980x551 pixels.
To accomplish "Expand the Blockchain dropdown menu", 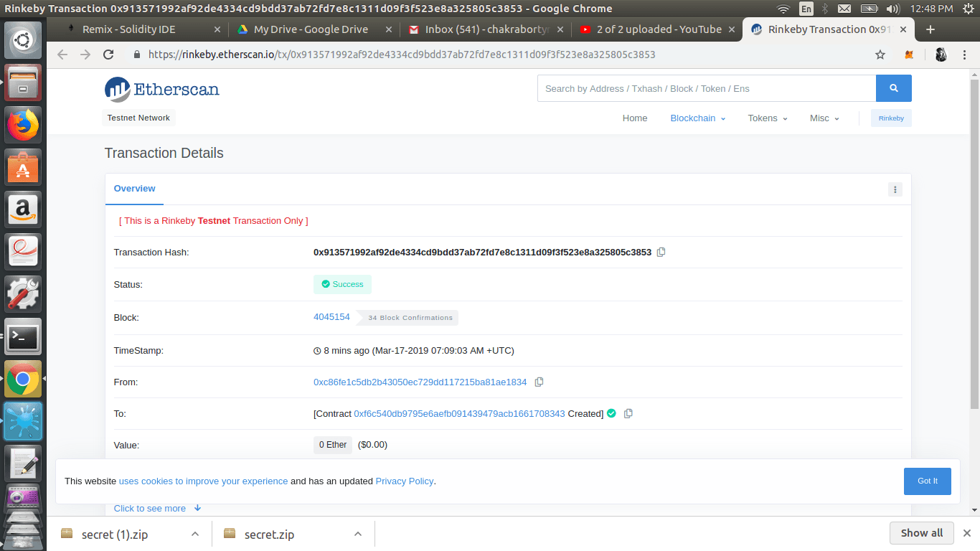I will (698, 118).
